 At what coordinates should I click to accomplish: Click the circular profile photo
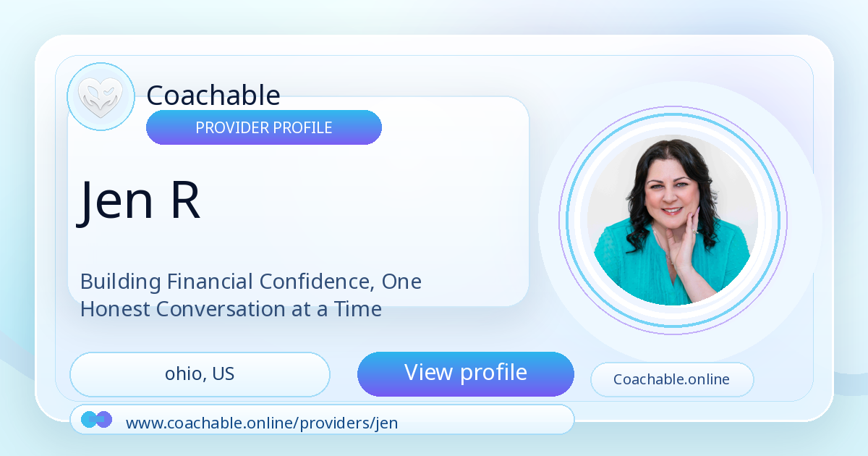(673, 220)
